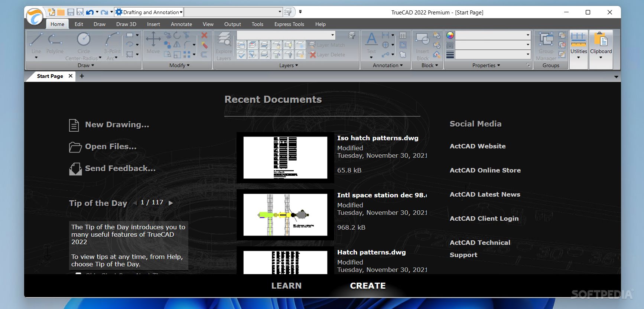Open the Properties panel dialog launcher
Viewport: 644px width, 309px height.
[x=528, y=65]
